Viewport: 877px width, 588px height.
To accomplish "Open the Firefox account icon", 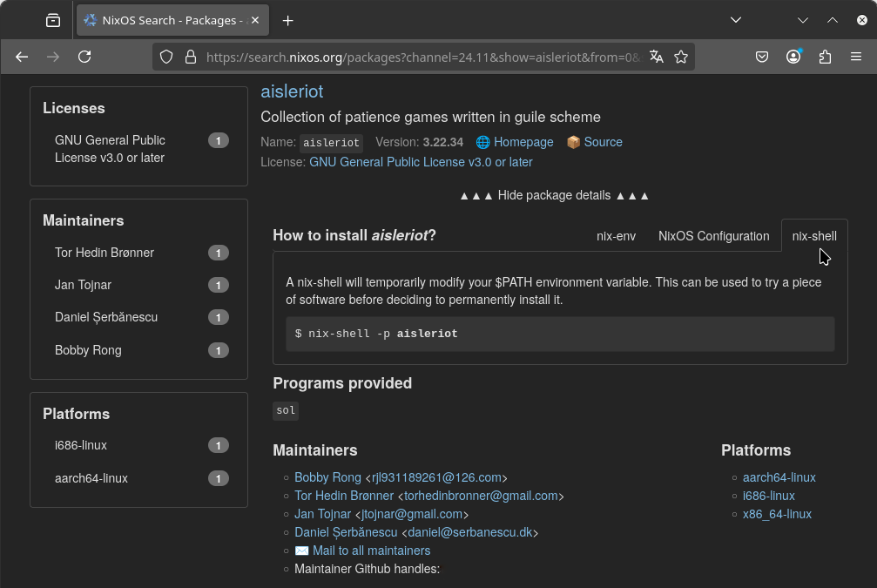I will 793,57.
